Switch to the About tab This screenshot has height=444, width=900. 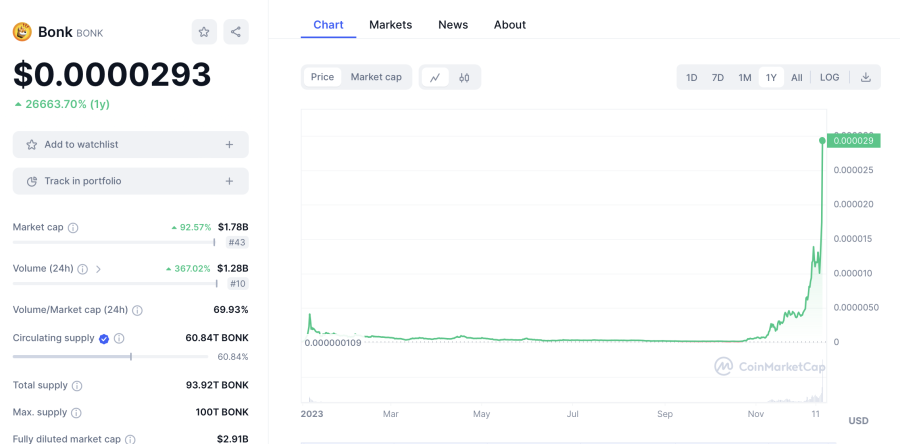tap(510, 25)
